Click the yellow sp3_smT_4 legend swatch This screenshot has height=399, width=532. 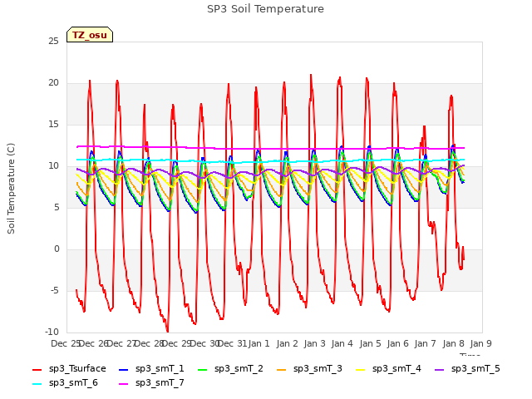[x=360, y=369]
